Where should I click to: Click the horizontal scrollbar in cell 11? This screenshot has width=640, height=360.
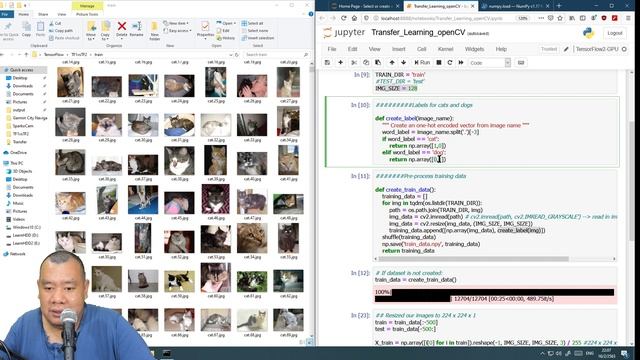pos(473,259)
